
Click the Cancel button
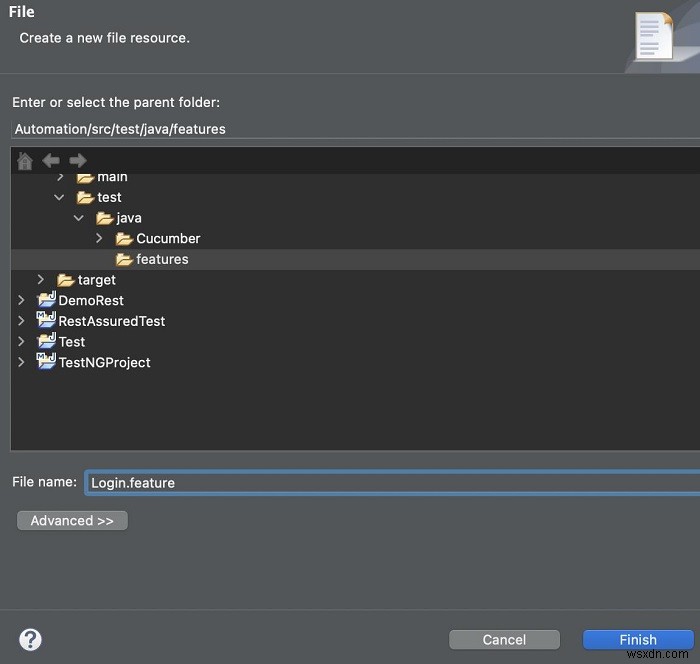[x=504, y=640]
